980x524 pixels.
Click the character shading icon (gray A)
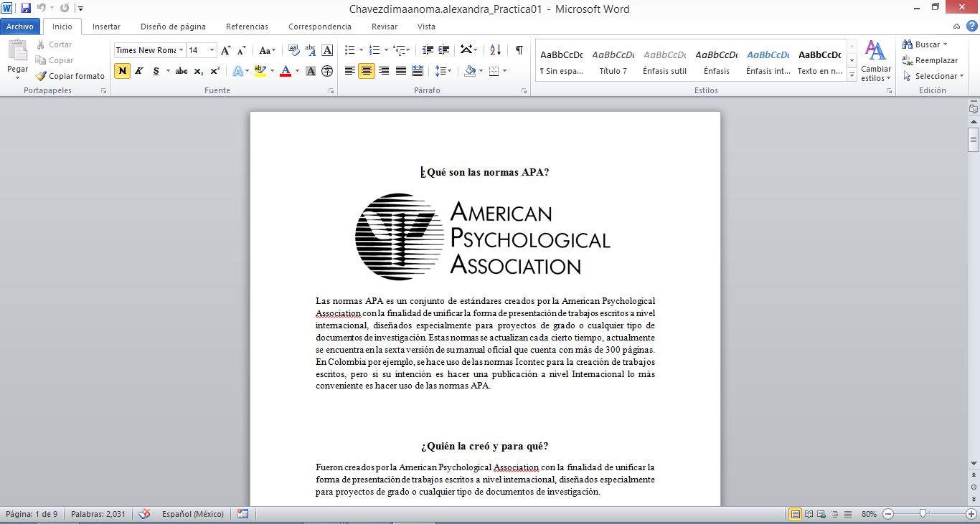311,71
